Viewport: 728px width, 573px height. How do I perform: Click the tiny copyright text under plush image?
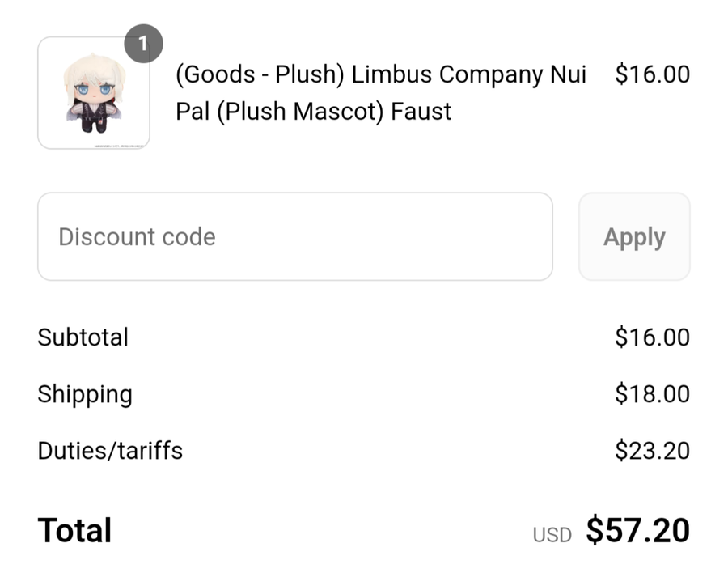[118, 146]
